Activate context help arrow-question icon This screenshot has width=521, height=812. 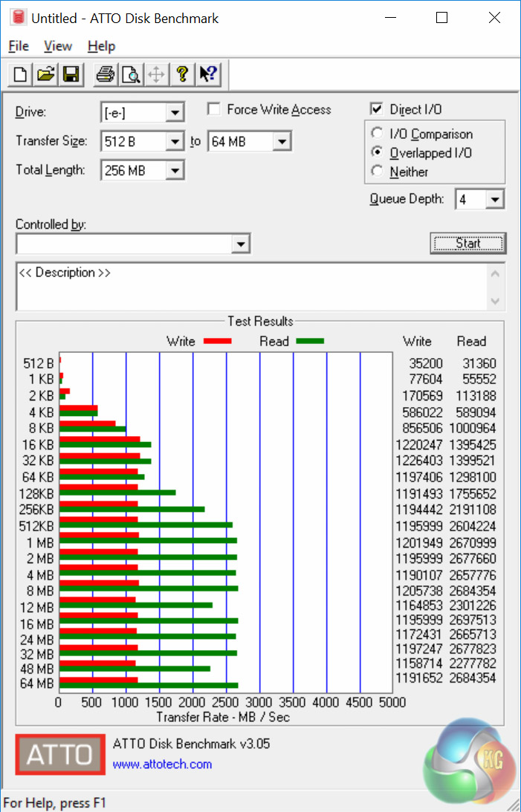tap(208, 74)
